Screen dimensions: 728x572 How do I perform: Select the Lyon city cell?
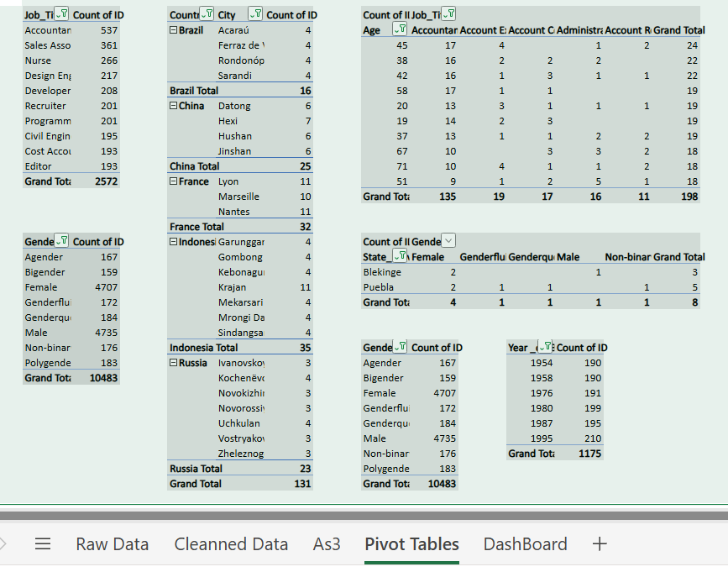coord(240,181)
